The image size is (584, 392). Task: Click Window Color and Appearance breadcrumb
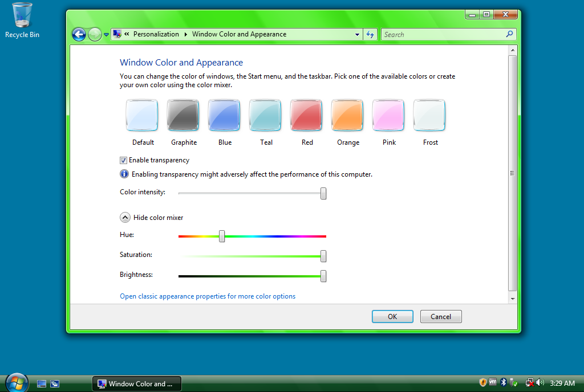tap(239, 34)
